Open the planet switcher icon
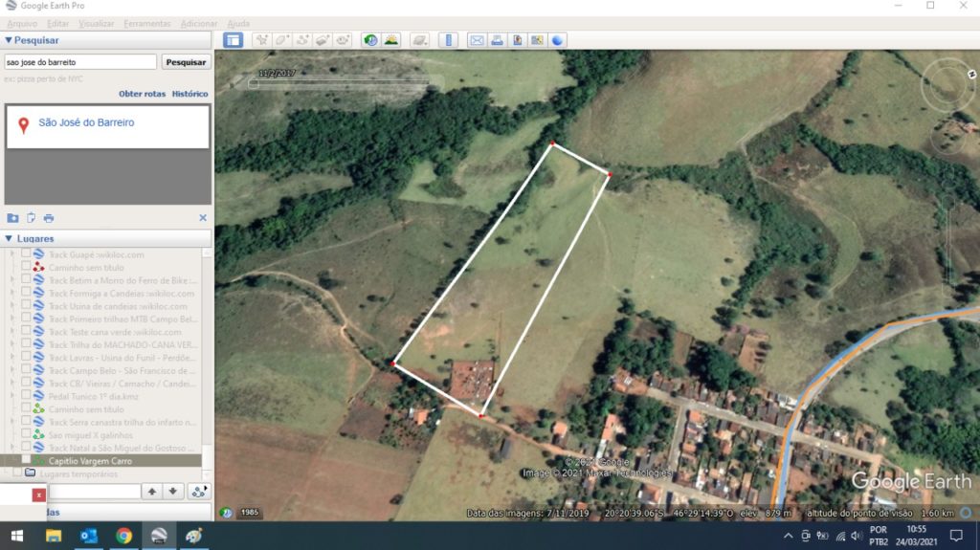980x550 pixels. (419, 40)
